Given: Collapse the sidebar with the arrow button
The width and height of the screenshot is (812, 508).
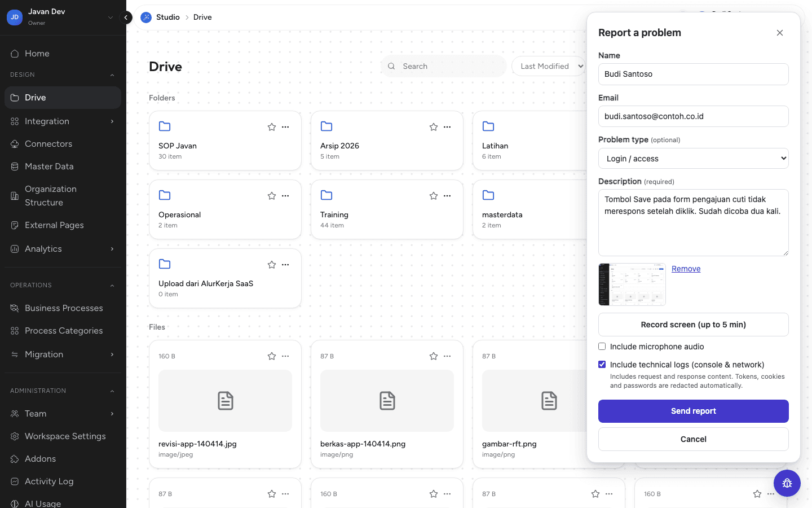Looking at the screenshot, I should [126, 17].
